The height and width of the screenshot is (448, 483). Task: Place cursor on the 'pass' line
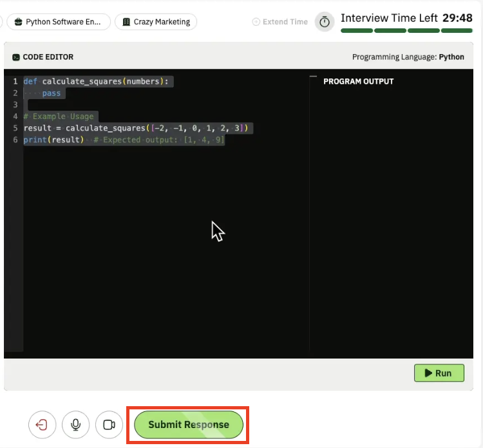click(x=52, y=93)
